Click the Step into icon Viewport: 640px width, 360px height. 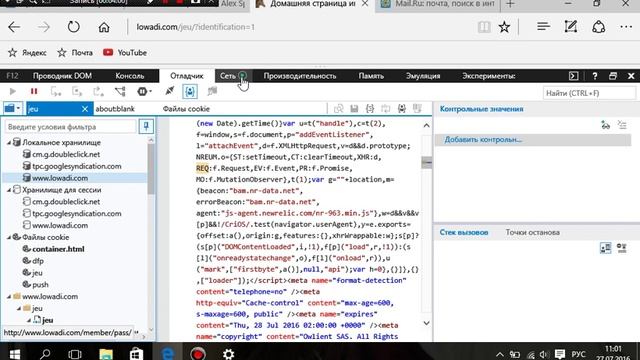tap(56, 91)
